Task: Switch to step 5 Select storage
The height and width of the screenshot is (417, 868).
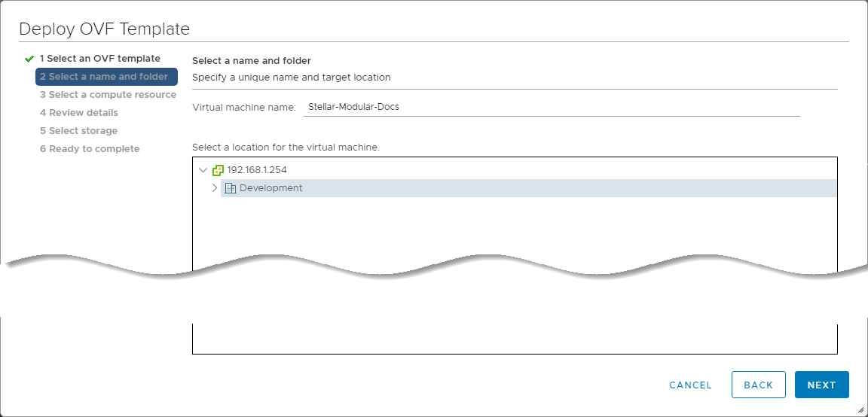Action: [78, 131]
